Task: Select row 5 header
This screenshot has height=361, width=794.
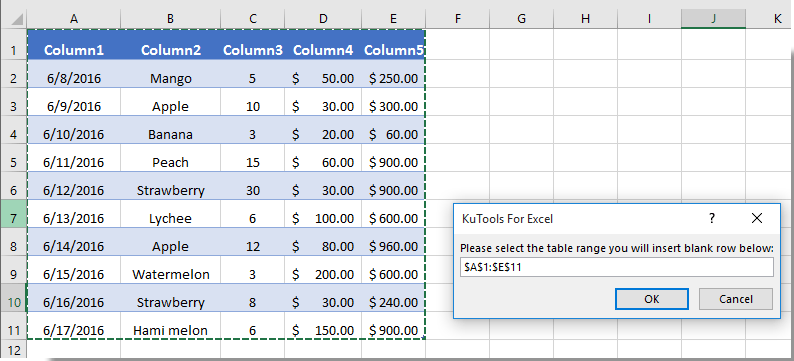Action: [13, 157]
